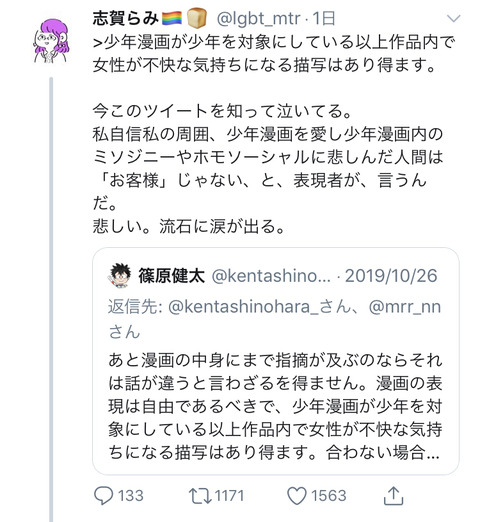Open the quoted tweet body text
This screenshot has width=480, height=522.
[x=275, y=406]
